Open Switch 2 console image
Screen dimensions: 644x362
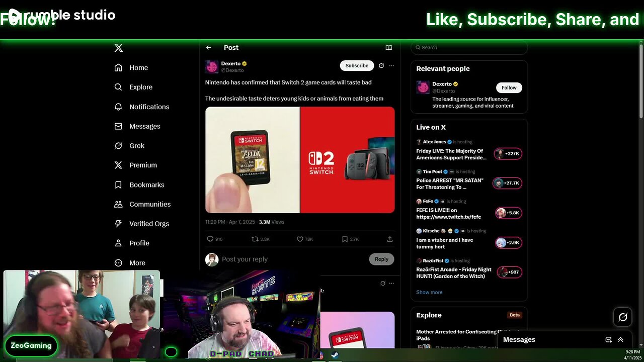point(348,160)
